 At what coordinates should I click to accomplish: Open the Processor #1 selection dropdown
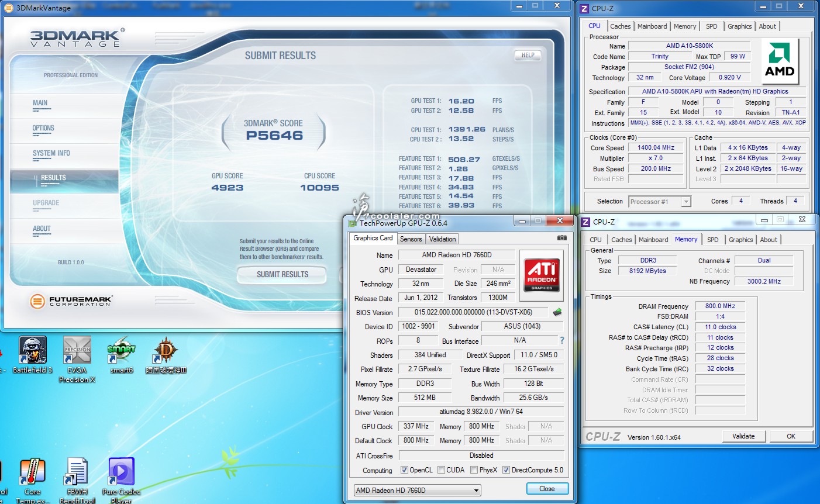660,202
